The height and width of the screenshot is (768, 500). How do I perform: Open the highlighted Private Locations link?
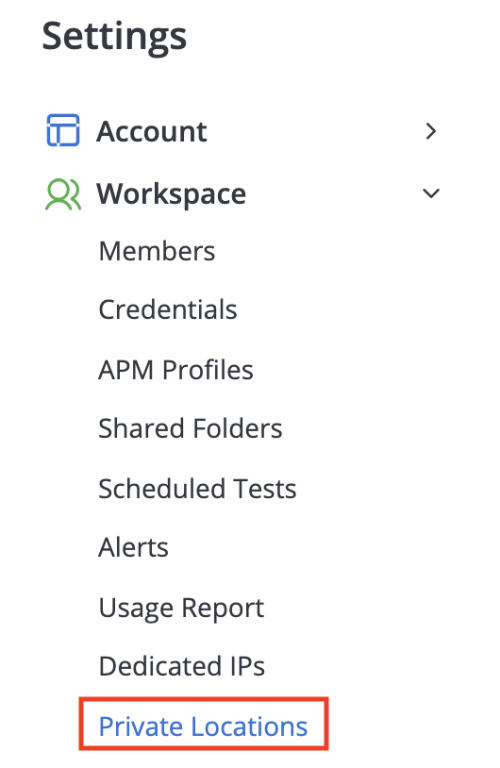click(x=203, y=726)
